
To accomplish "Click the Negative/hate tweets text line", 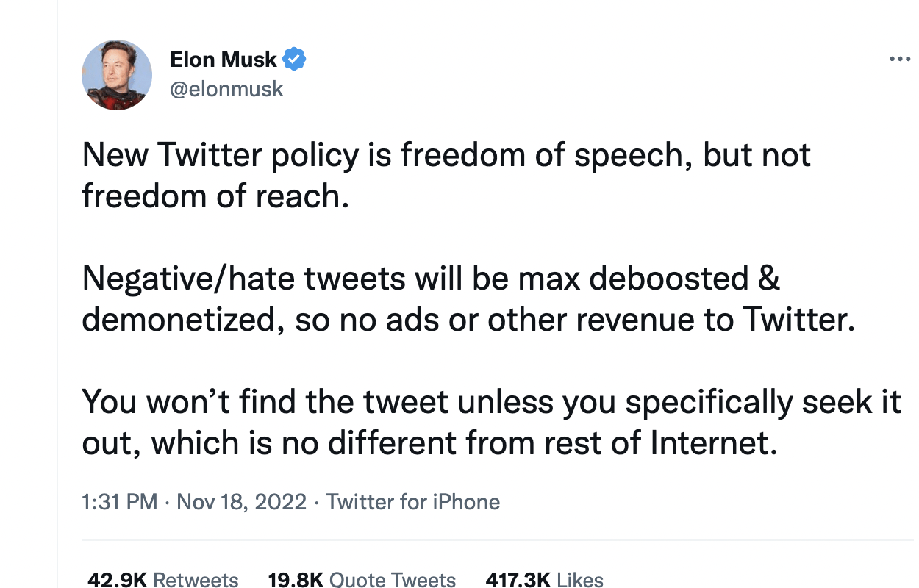I will pyautogui.click(x=432, y=279).
